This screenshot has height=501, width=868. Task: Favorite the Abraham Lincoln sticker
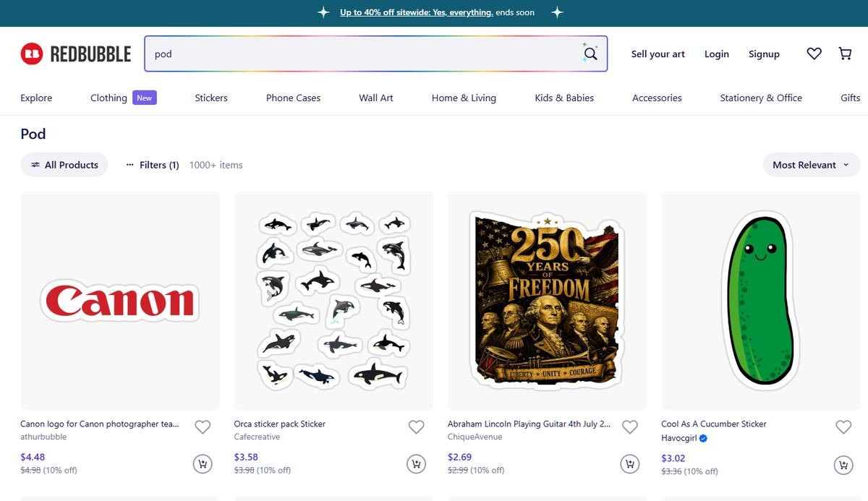coord(630,427)
